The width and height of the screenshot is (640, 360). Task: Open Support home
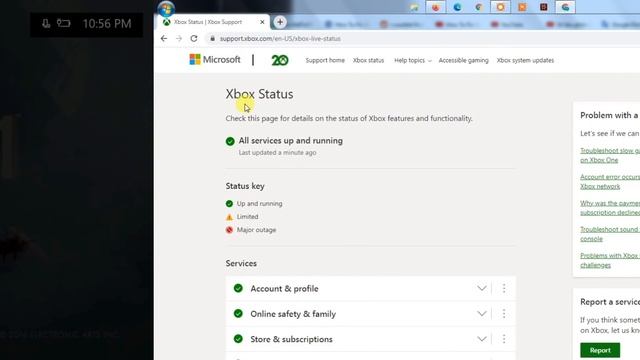point(325,60)
